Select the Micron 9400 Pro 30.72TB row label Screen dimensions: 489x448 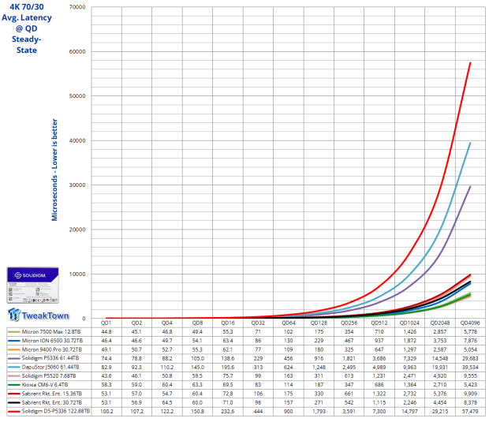tap(52, 349)
